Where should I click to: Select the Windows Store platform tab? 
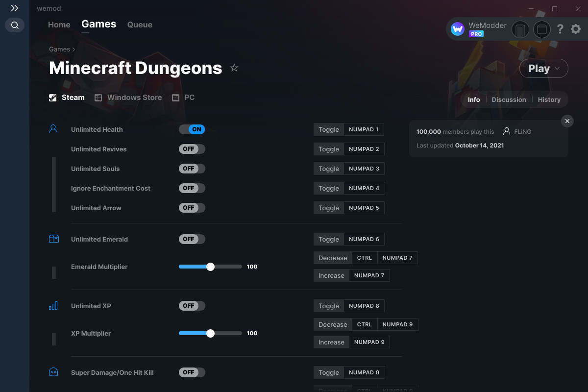(x=128, y=98)
